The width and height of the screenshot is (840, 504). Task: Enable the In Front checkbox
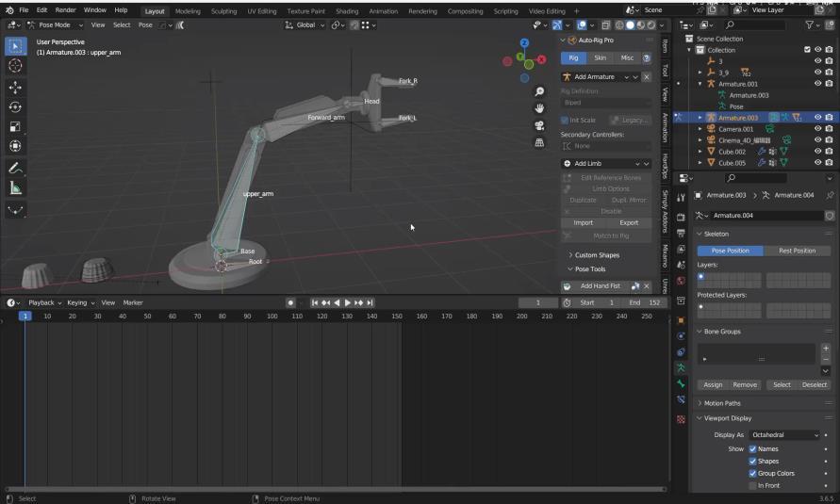point(752,485)
